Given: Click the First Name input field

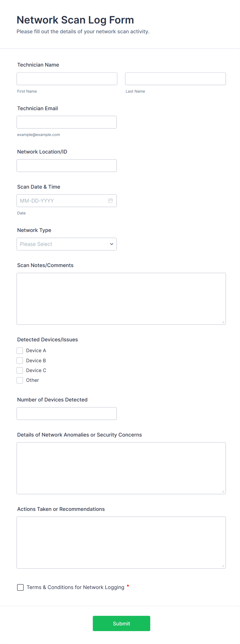Looking at the screenshot, I should point(67,79).
